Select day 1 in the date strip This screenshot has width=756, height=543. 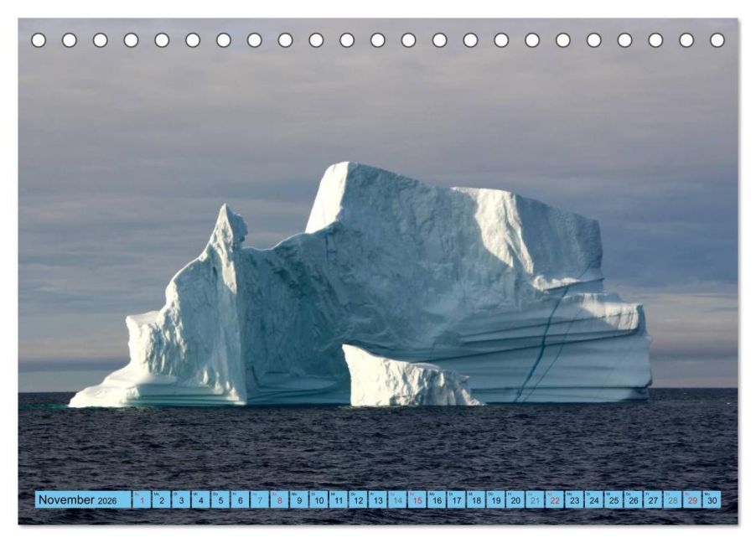point(142,499)
